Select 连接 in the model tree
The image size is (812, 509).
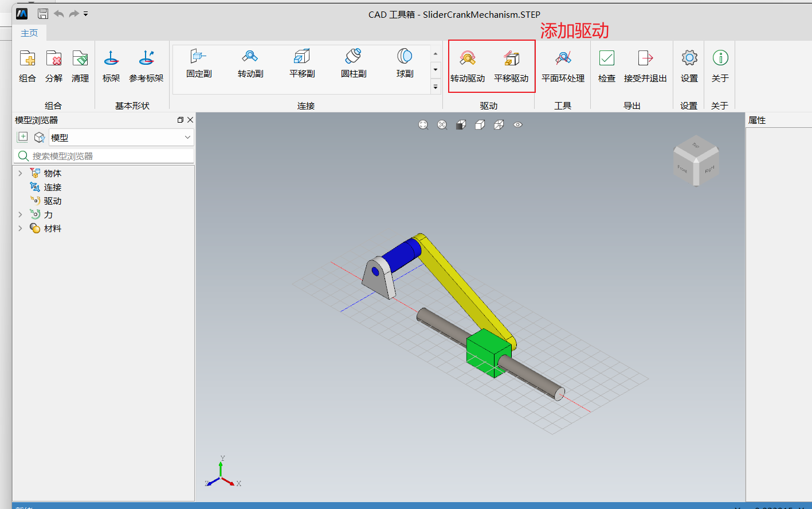point(53,187)
